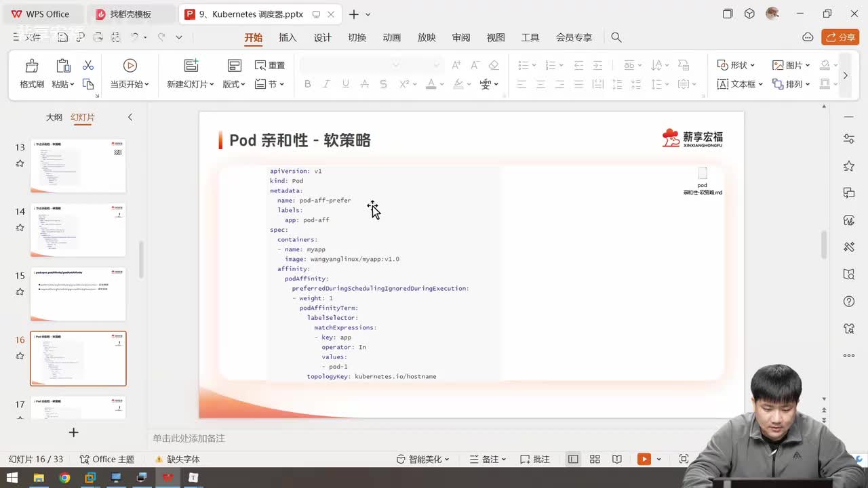Switch to slide sorter grid view icon
Screen dimensions: 868x488
595,460
